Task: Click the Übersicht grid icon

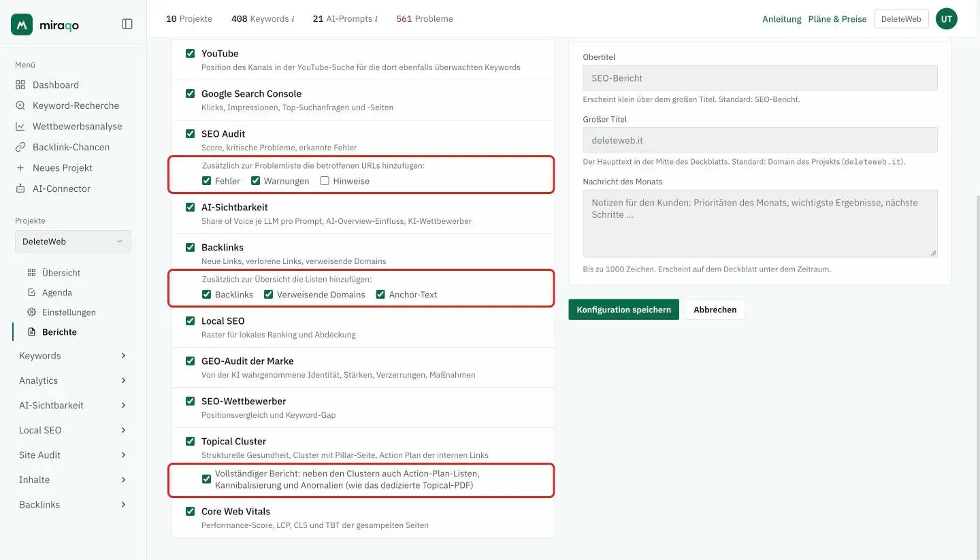Action: (x=31, y=273)
